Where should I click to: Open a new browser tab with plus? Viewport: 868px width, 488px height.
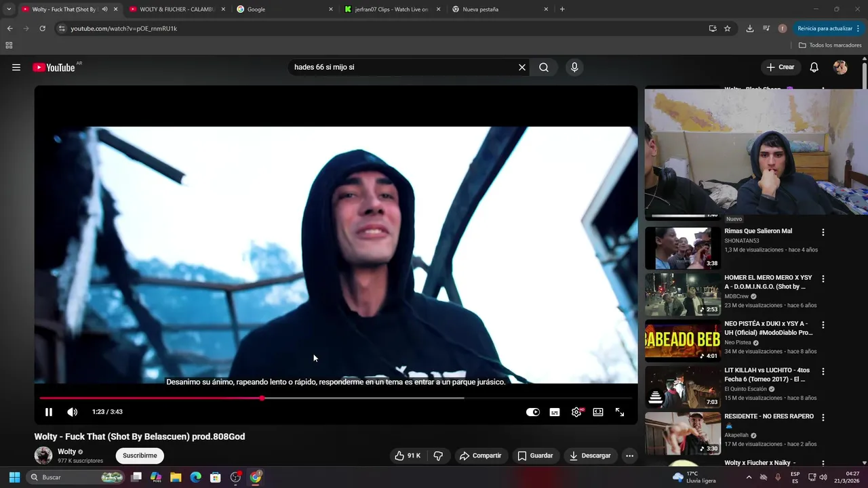(562, 9)
